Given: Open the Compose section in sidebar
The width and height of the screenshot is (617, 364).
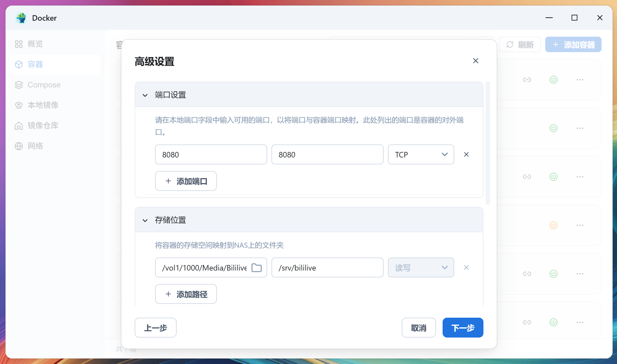Looking at the screenshot, I should coord(44,85).
